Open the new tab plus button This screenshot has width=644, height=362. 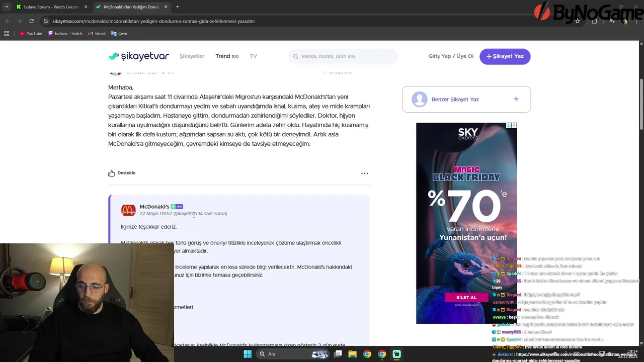tap(178, 7)
